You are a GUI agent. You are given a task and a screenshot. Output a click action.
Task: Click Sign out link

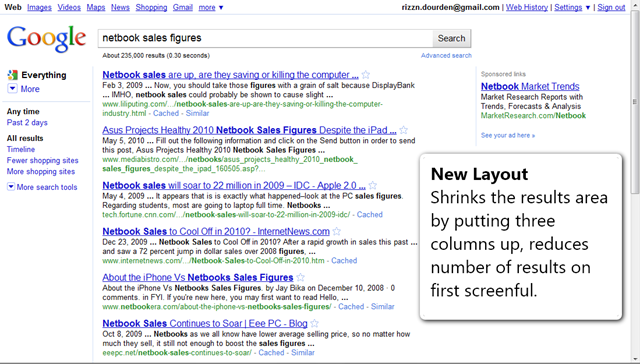pos(611,7)
